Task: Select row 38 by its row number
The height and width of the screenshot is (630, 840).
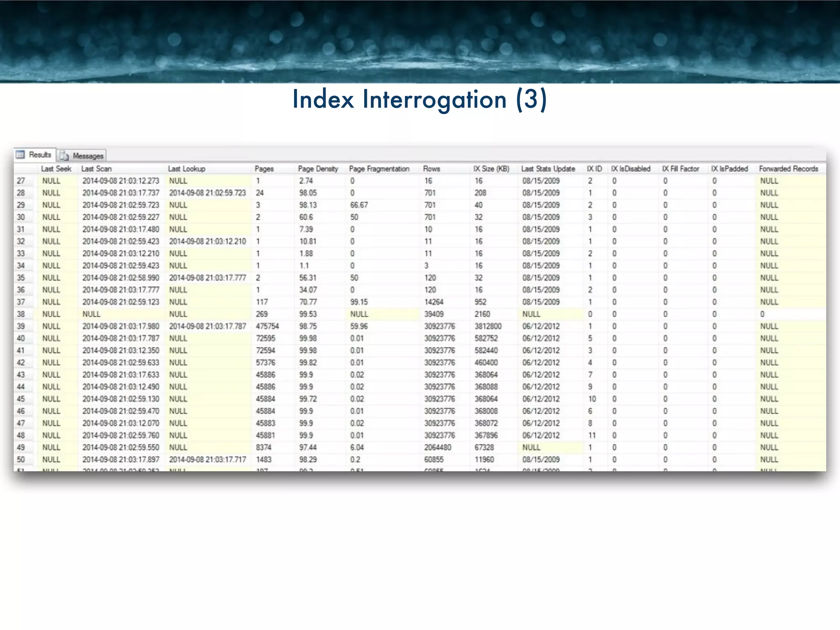Action: 21,314
